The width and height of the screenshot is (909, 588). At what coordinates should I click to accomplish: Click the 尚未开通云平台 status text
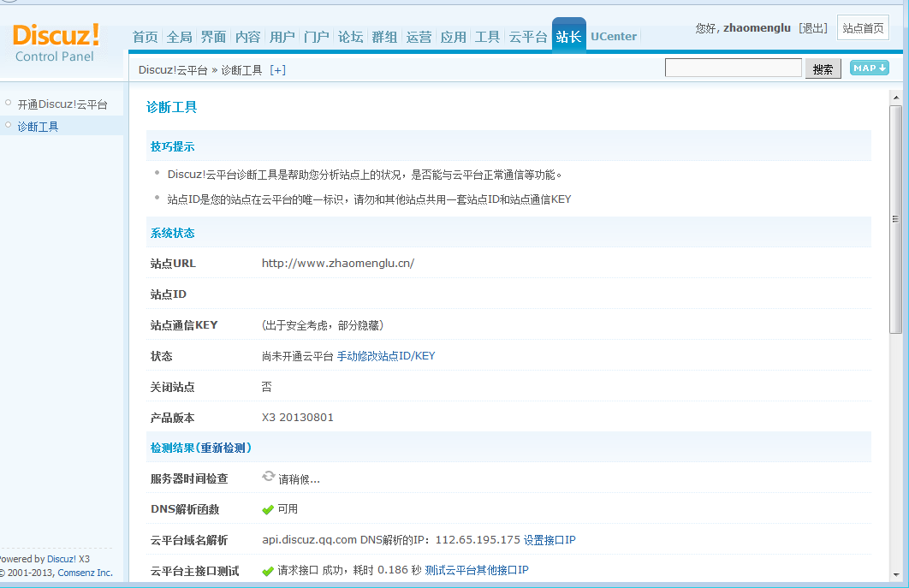click(297, 356)
